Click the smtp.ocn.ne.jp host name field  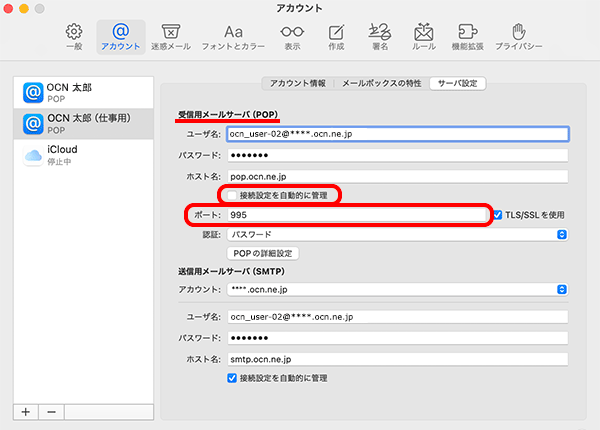tap(398, 359)
